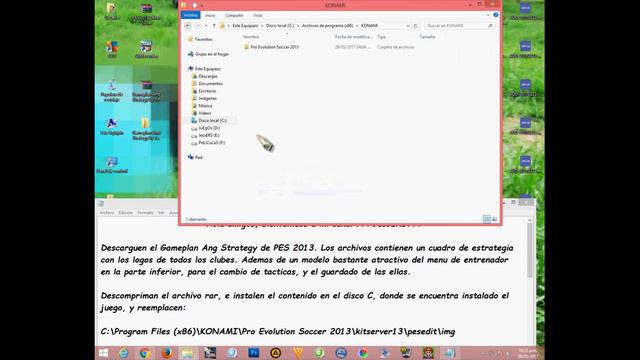Expand the ribbon with the chevron next to help
This screenshot has height=360, width=640.
tap(488, 15)
